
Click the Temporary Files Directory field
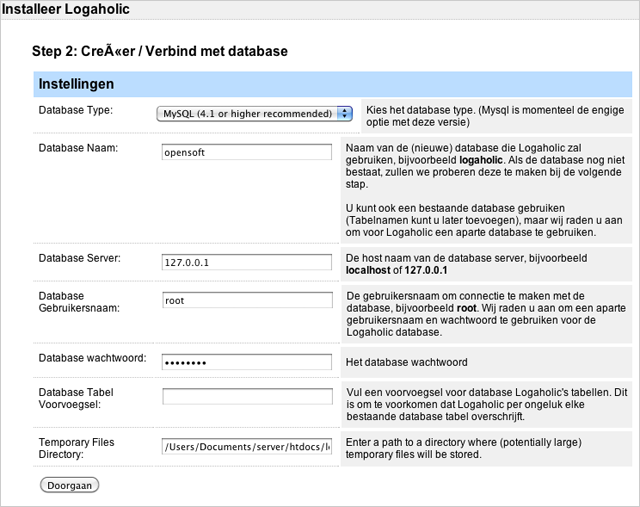point(247,447)
